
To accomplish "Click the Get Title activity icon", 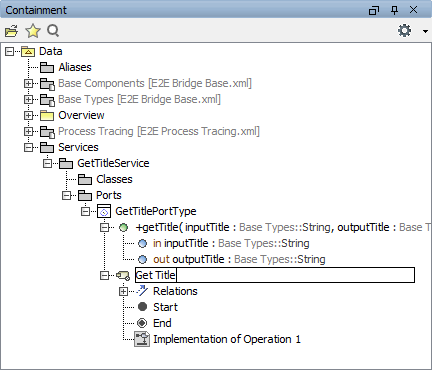I will point(123,276).
